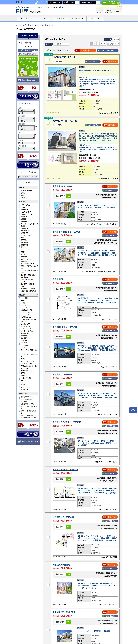This screenshot has height=644, width=138.
Task: Tick the checkbox for 所沢市岩岡町 listing
Action: click(x=48, y=299)
